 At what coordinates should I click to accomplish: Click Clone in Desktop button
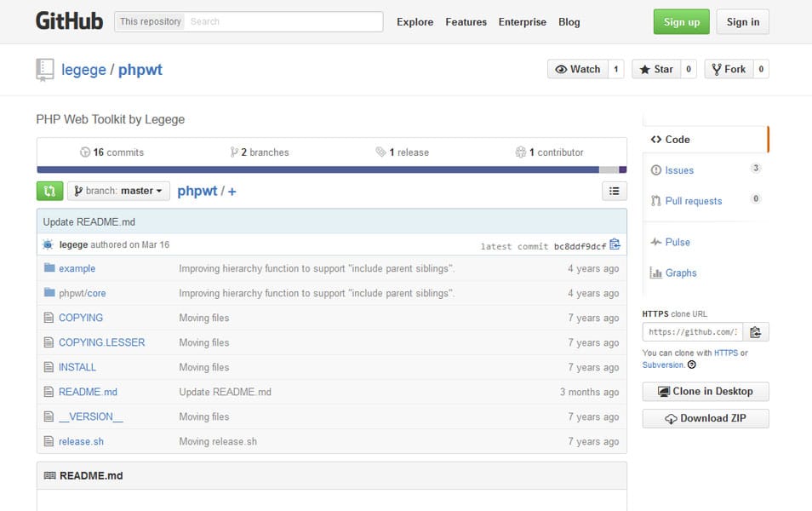tap(706, 391)
